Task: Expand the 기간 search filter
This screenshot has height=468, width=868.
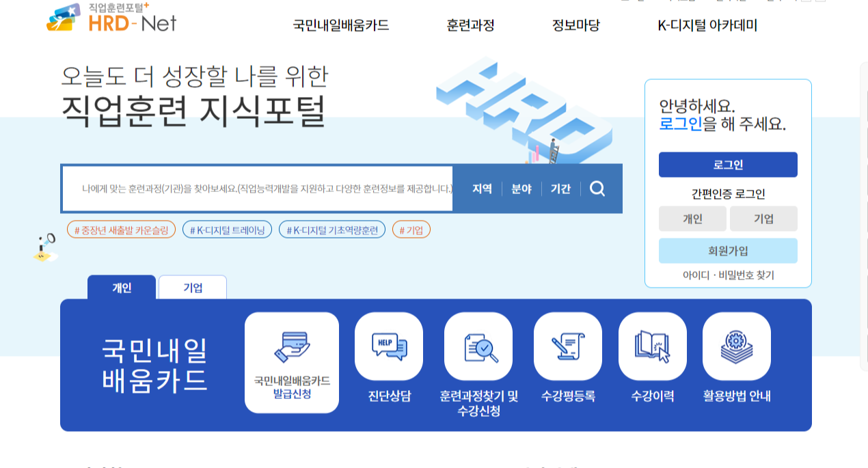Action: 560,189
